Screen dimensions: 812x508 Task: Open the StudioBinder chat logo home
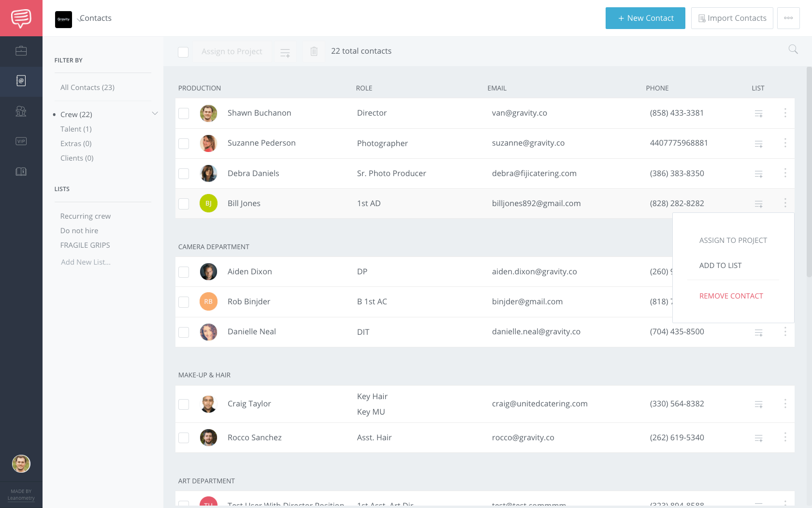pos(21,18)
